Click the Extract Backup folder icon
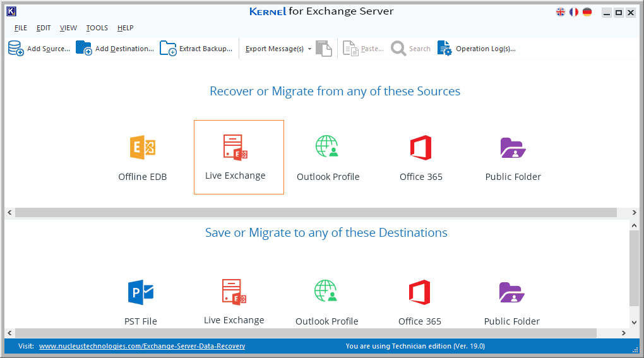 coord(168,49)
